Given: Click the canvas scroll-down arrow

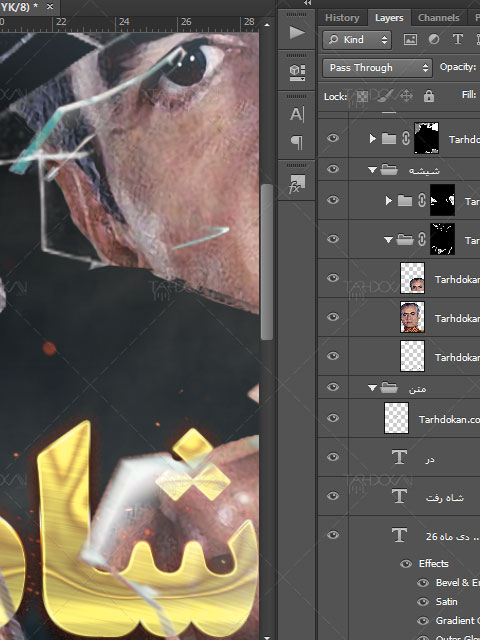Looking at the screenshot, I should 267,637.
